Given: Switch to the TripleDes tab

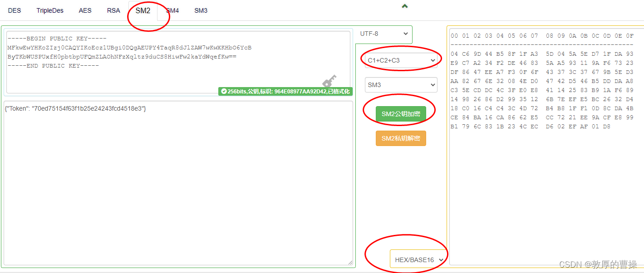Looking at the screenshot, I should click(50, 10).
